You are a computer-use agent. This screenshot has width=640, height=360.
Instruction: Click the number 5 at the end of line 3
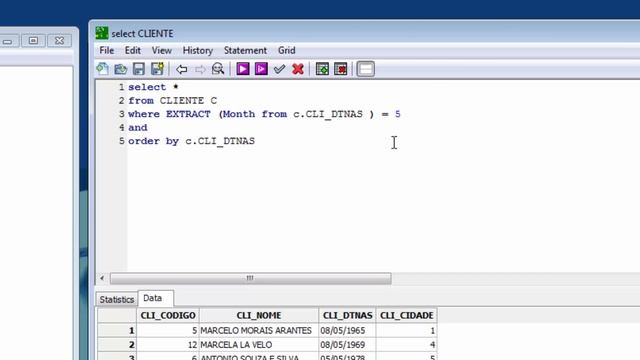(x=398, y=114)
